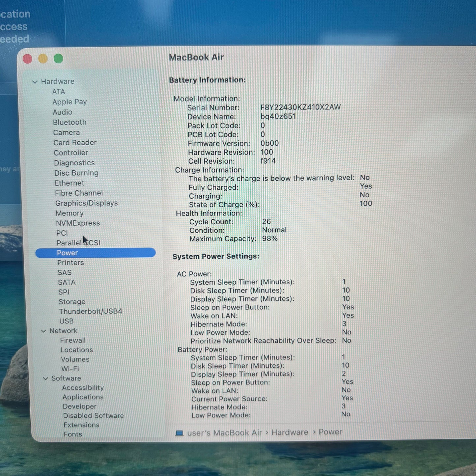Open the Extensions sidebar item
Viewport: 476px width, 476px height.
[81, 425]
